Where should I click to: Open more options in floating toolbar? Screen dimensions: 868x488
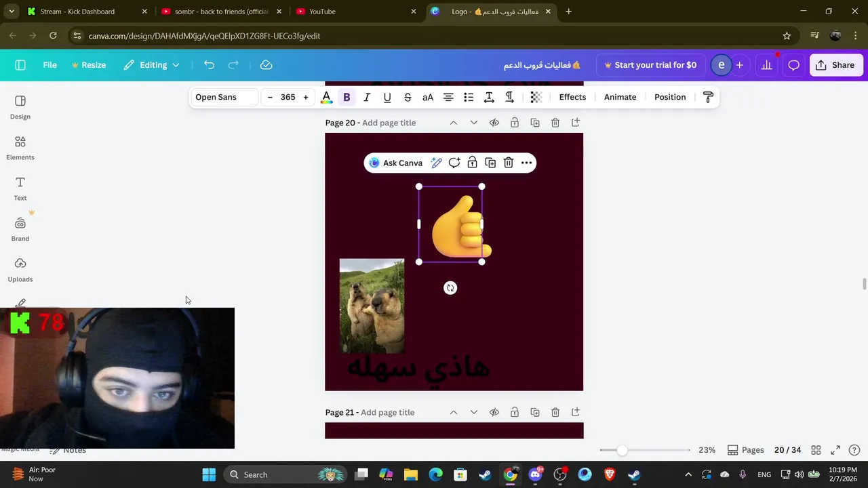(526, 163)
